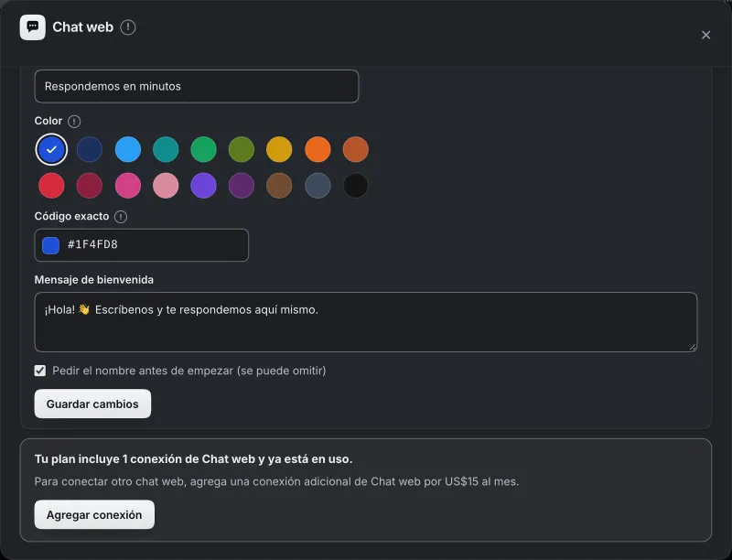The width and height of the screenshot is (732, 560).
Task: Pick the hot pink color swatch
Action: (x=128, y=185)
